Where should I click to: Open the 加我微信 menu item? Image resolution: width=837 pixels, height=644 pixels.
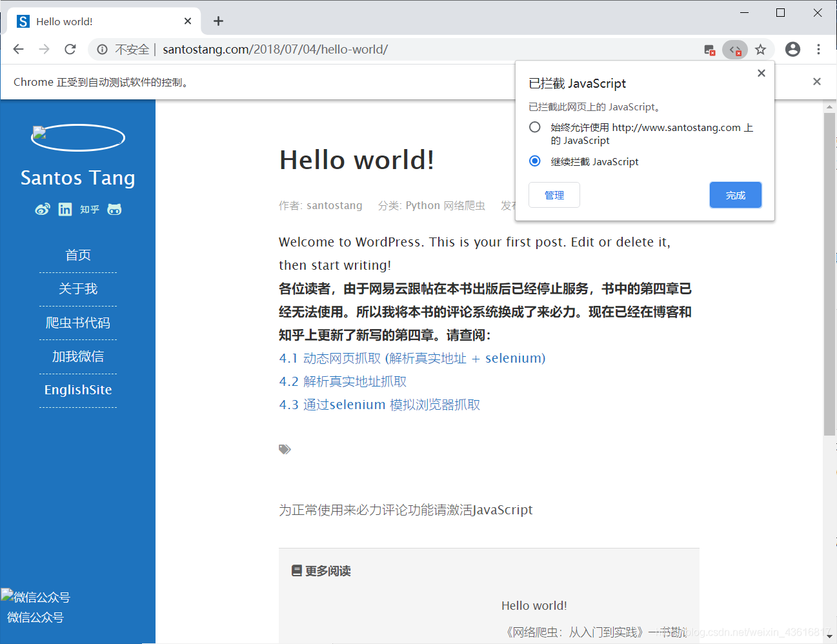tap(78, 356)
